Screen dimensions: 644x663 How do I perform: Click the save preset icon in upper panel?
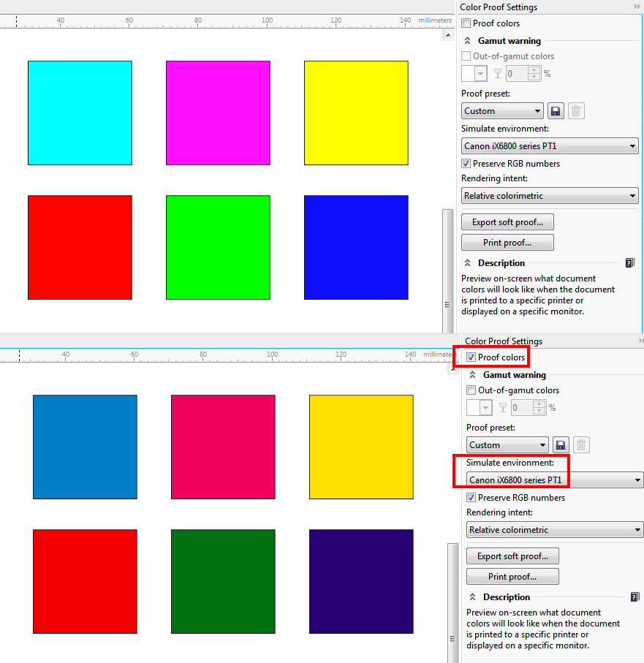pos(556,111)
